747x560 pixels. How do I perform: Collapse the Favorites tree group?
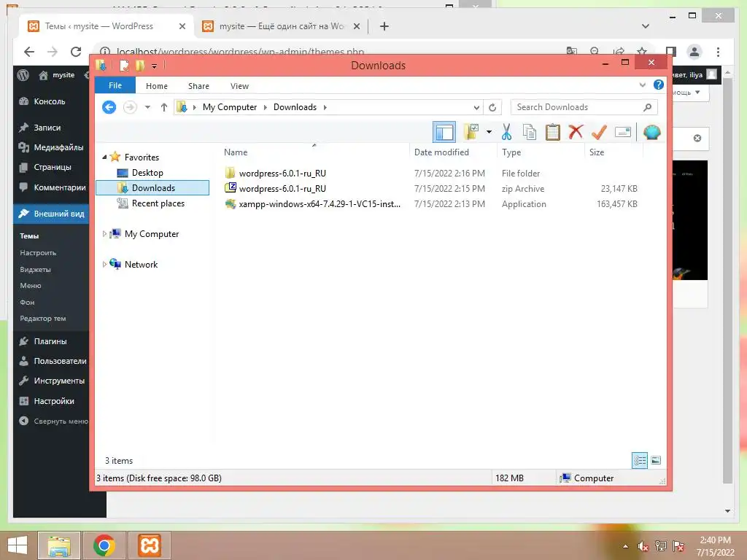(x=104, y=157)
